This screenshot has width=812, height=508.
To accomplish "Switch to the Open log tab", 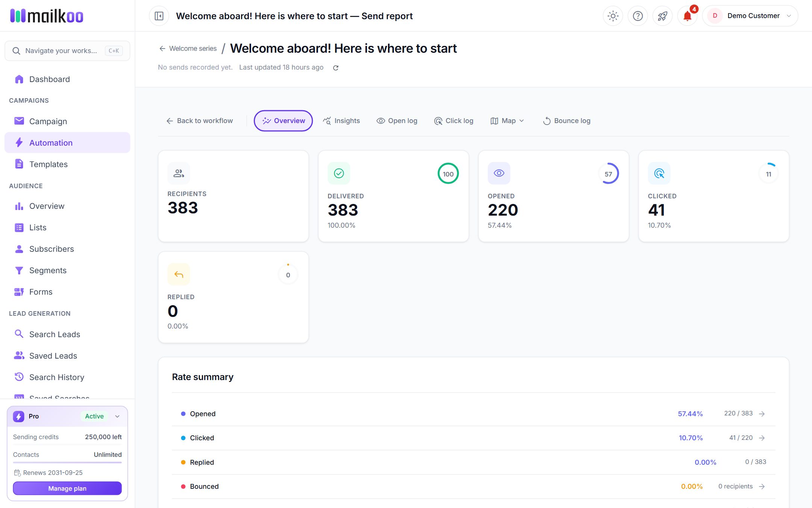I will click(x=397, y=121).
